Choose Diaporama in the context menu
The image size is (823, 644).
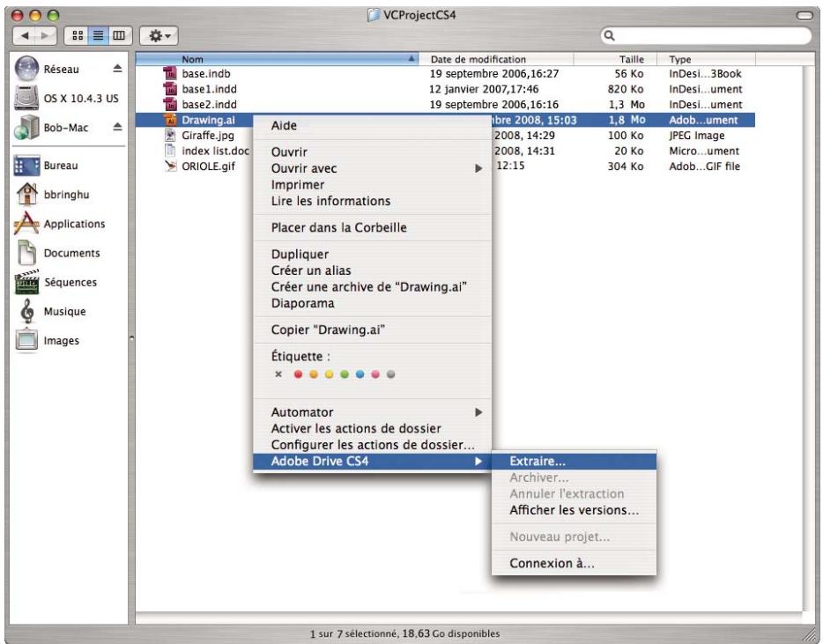click(372, 303)
